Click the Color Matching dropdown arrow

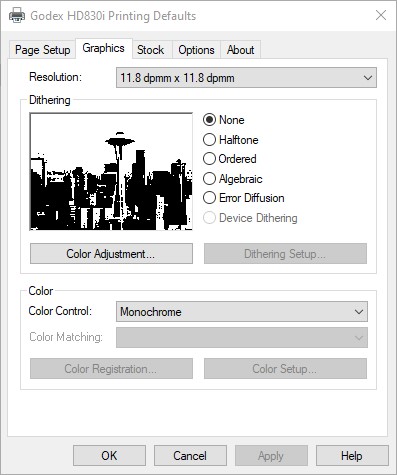point(359,338)
